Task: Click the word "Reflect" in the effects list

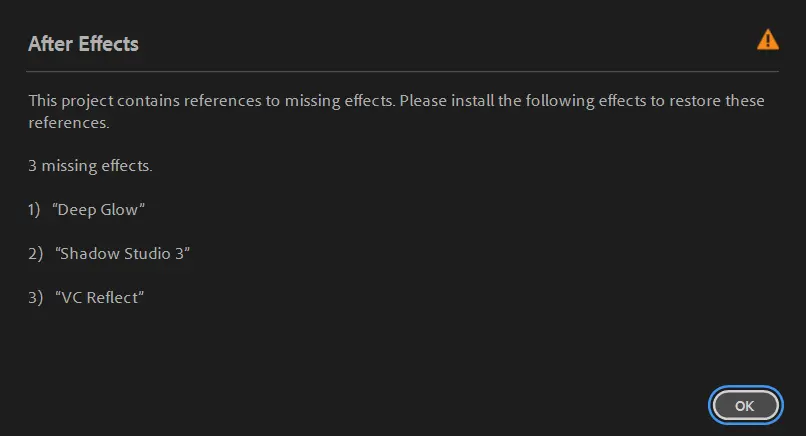Action: [x=114, y=298]
